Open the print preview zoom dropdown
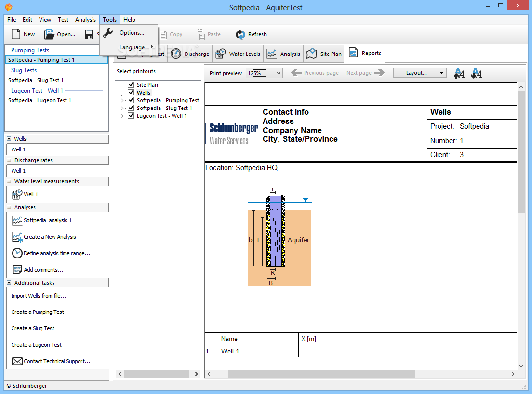This screenshot has width=532, height=394. (279, 73)
